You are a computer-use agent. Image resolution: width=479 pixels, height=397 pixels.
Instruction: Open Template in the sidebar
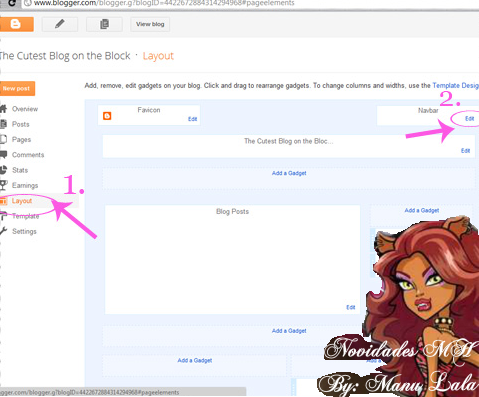click(x=26, y=216)
